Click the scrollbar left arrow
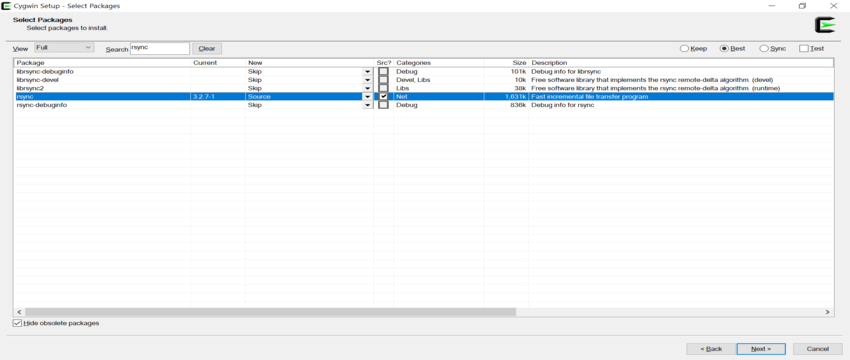The height and width of the screenshot is (360, 850). coord(19,312)
